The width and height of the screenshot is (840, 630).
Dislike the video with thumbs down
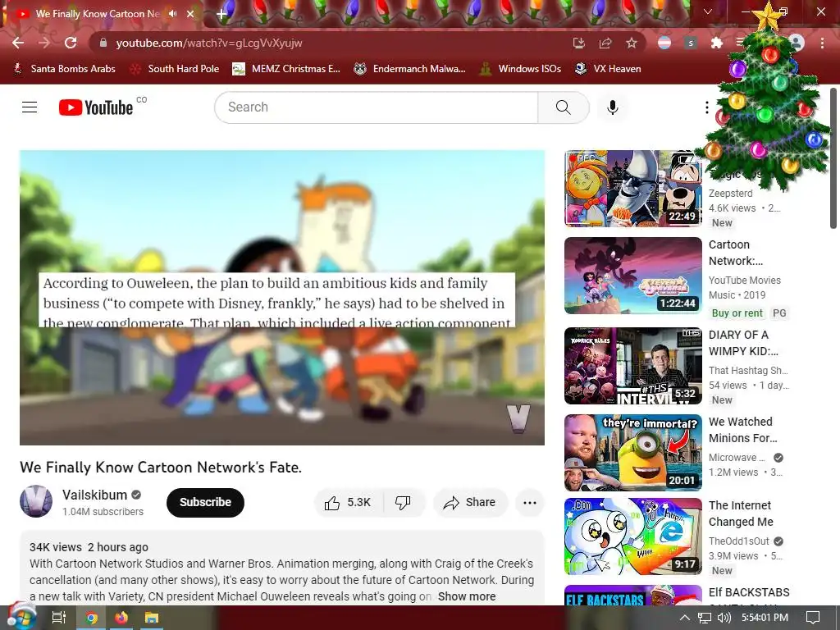(403, 503)
